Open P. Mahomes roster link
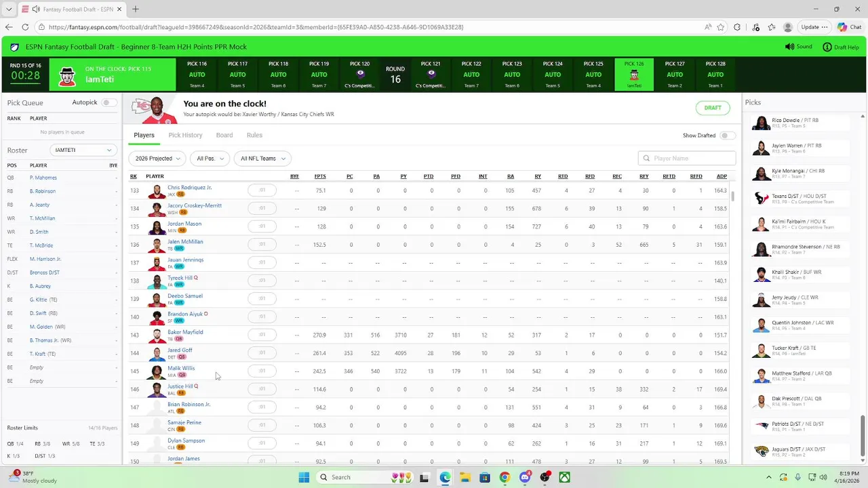 coord(43,178)
